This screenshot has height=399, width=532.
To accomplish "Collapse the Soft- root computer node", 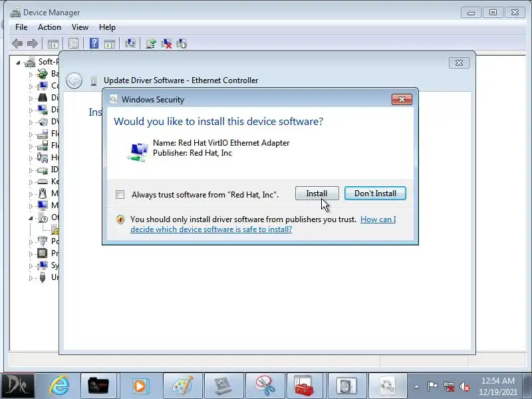I will click(18, 63).
